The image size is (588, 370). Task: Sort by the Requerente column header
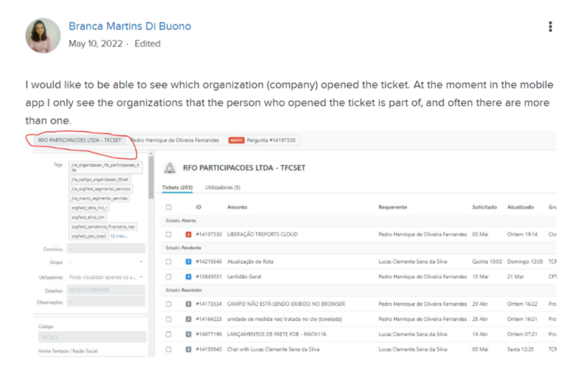393,207
